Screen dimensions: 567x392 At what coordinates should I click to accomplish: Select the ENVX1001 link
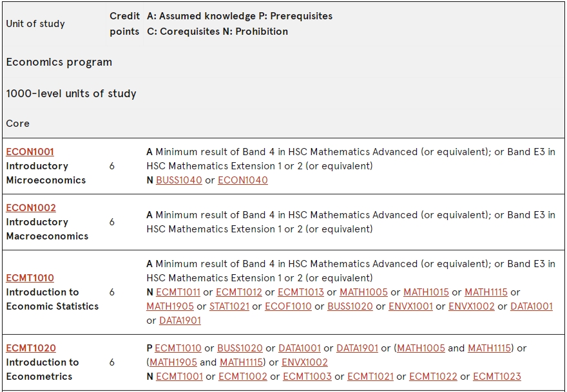click(x=410, y=306)
